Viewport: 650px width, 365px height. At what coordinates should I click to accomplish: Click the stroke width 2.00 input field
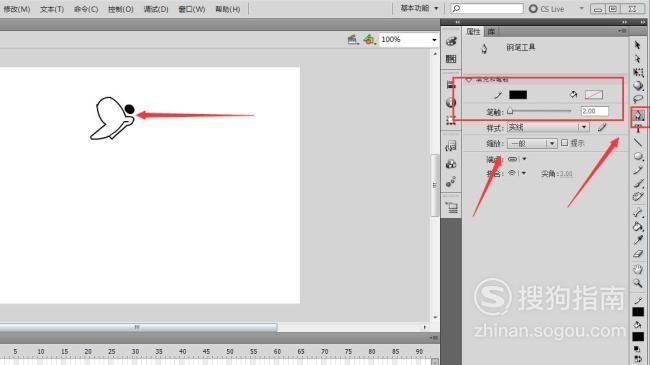tap(594, 111)
